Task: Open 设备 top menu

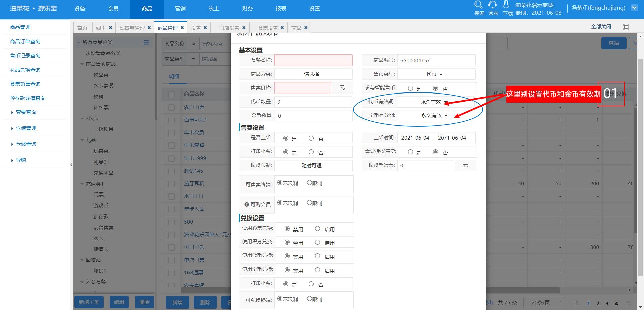Action: 80,9
